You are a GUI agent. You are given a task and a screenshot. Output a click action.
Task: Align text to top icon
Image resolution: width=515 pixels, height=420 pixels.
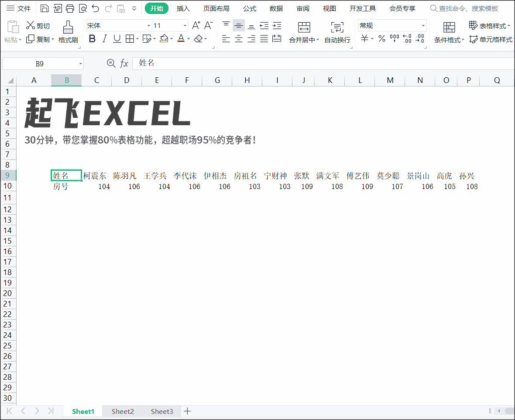click(x=226, y=25)
